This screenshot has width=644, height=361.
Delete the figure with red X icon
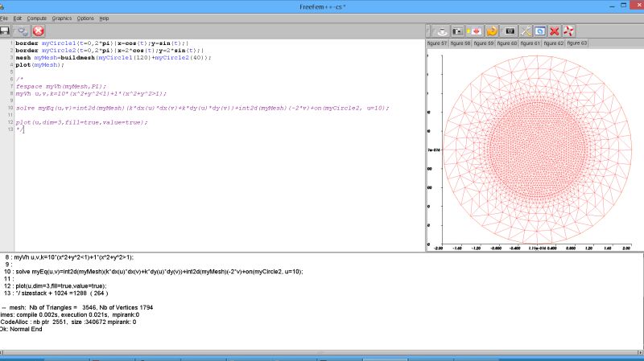click(x=554, y=31)
